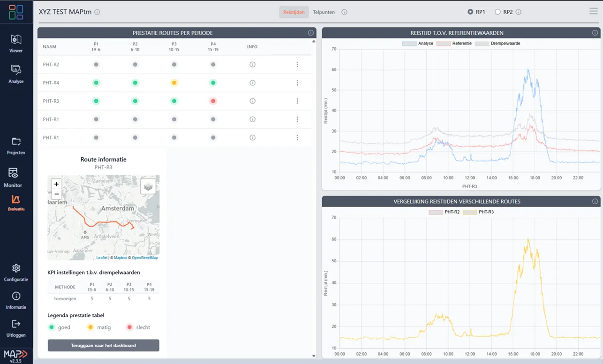Viewport: 603px width, 364px height.
Task: Open the hamburger menu at top right
Action: pos(593,11)
